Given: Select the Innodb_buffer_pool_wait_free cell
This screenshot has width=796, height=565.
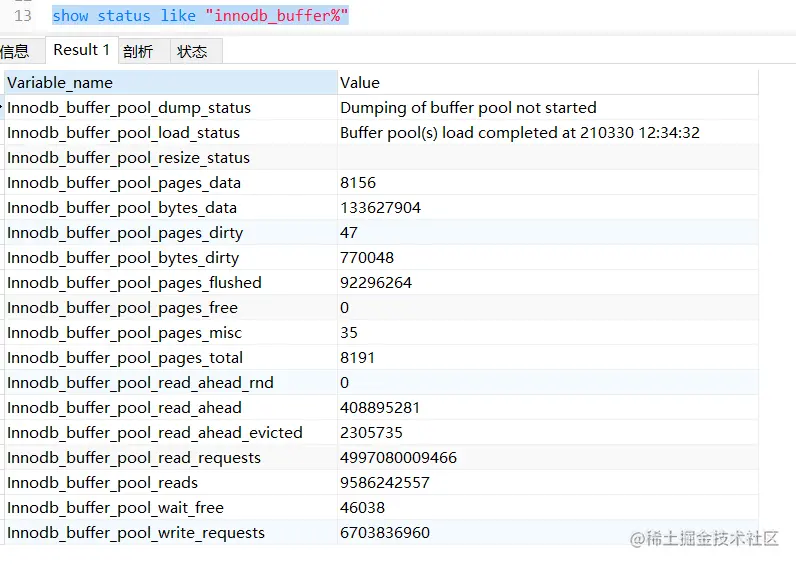Looking at the screenshot, I should point(171,507).
